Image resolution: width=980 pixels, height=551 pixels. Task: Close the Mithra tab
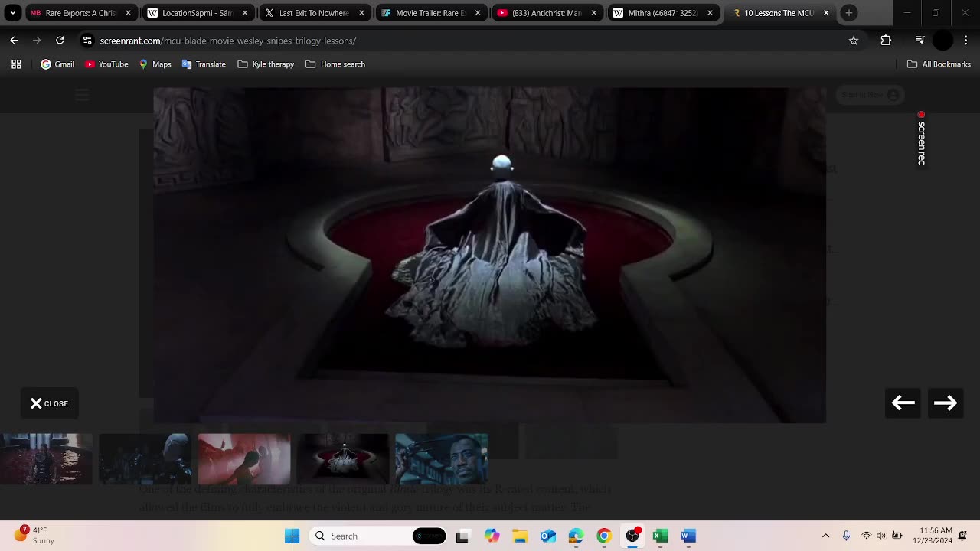[x=710, y=13]
